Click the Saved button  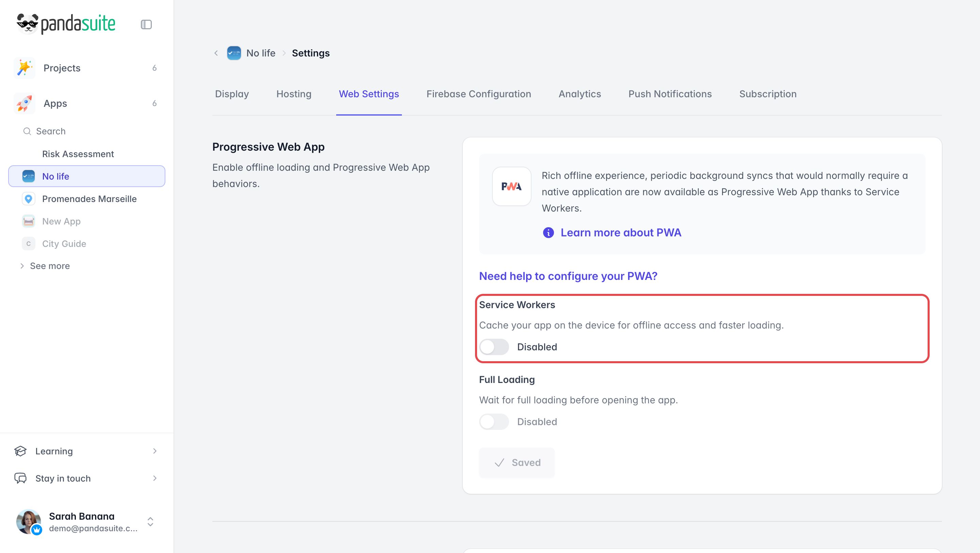517,463
